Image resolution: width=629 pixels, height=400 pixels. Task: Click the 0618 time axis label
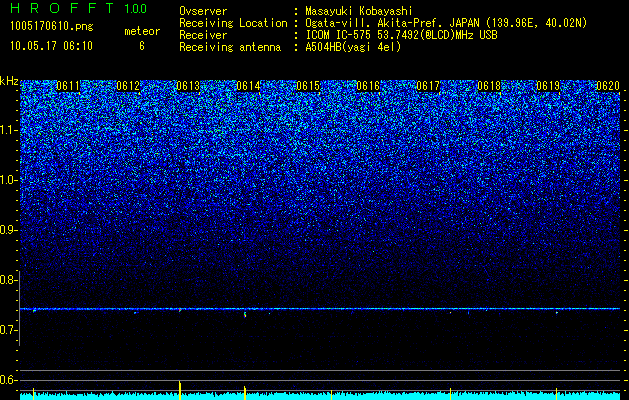[x=489, y=86]
